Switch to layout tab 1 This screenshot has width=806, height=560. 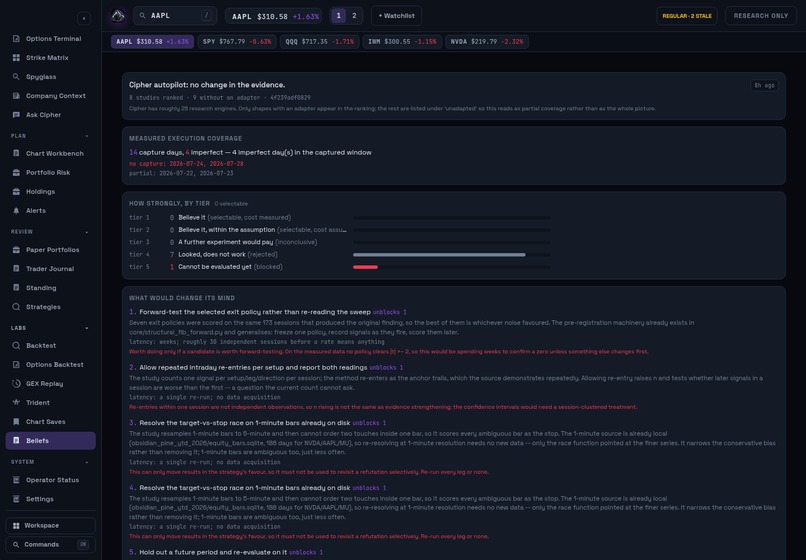coord(338,16)
